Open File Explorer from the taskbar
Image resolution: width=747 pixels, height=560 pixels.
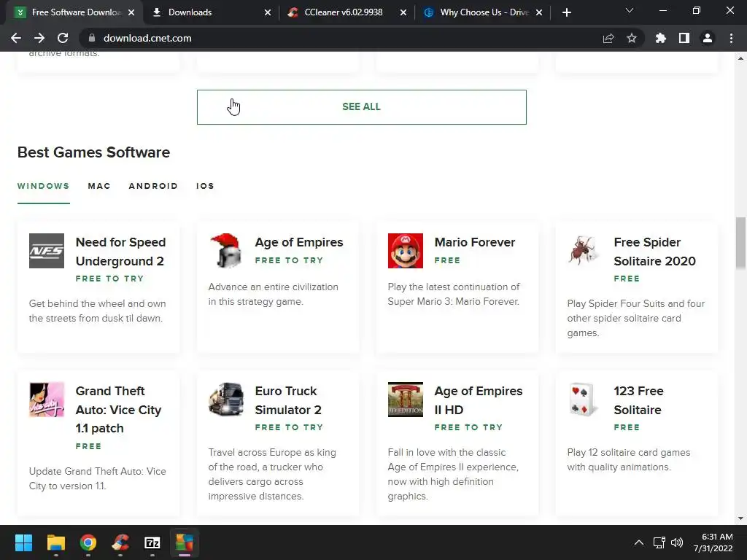[x=55, y=542]
